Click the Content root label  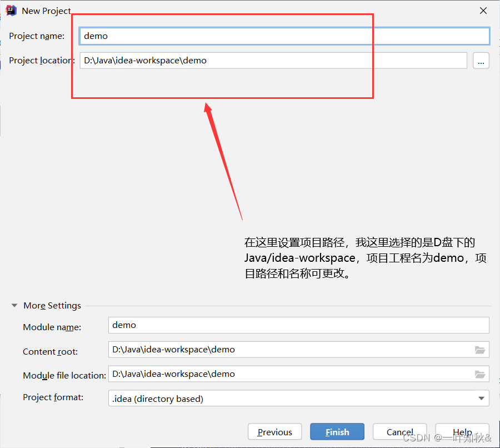click(51, 351)
